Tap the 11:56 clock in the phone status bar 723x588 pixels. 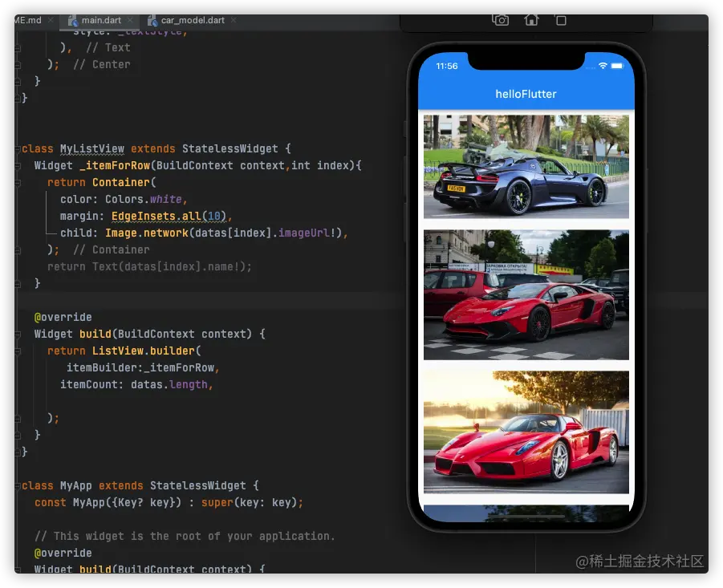click(x=447, y=66)
